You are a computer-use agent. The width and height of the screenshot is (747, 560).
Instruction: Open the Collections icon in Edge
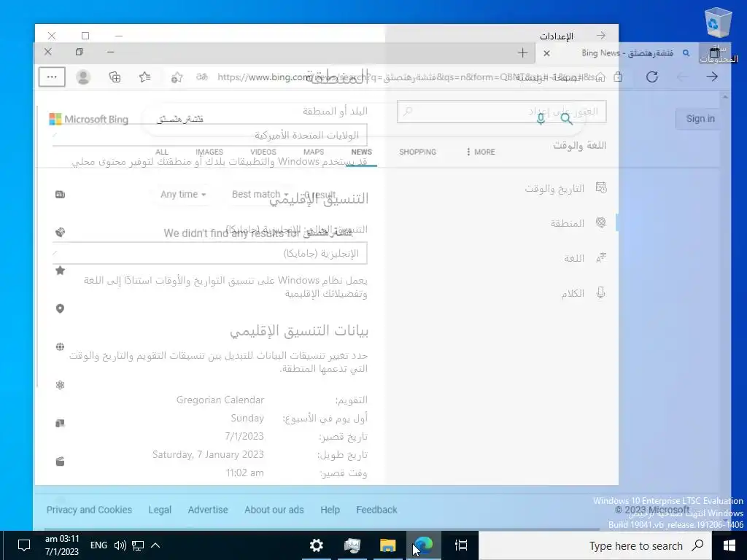coord(115,77)
